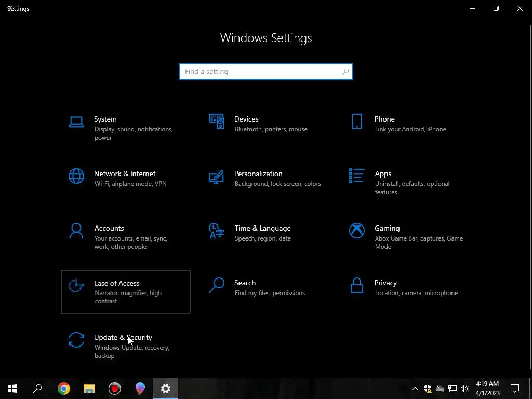Click the Personalization paintbrush icon
Screen dimensions: 532x399
pyautogui.click(x=217, y=177)
